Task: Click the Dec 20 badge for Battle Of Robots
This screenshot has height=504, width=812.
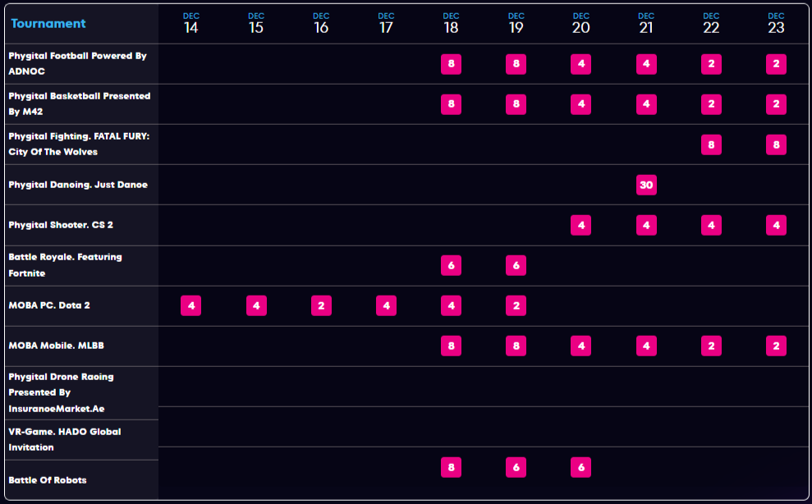Action: point(580,467)
